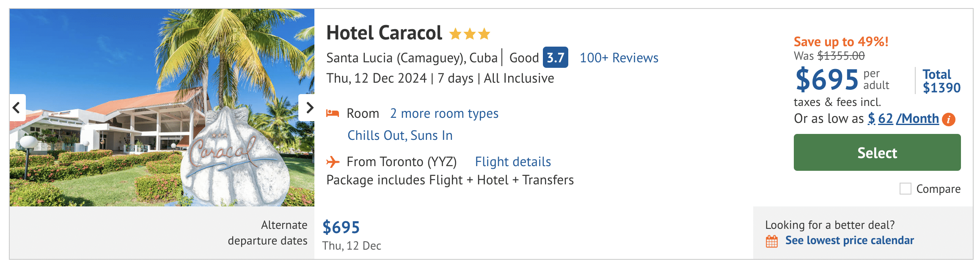The image size is (980, 267).
Task: Click the 3.7 rating score badge
Action: click(x=555, y=58)
